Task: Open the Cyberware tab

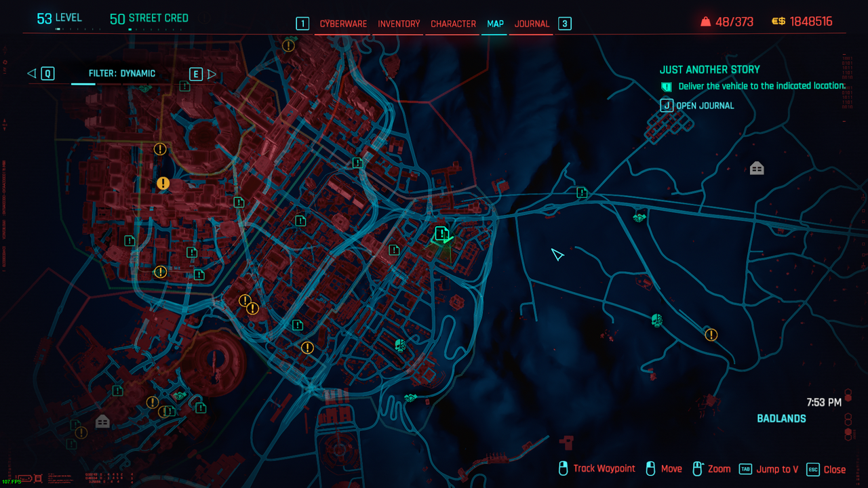Action: click(x=343, y=24)
